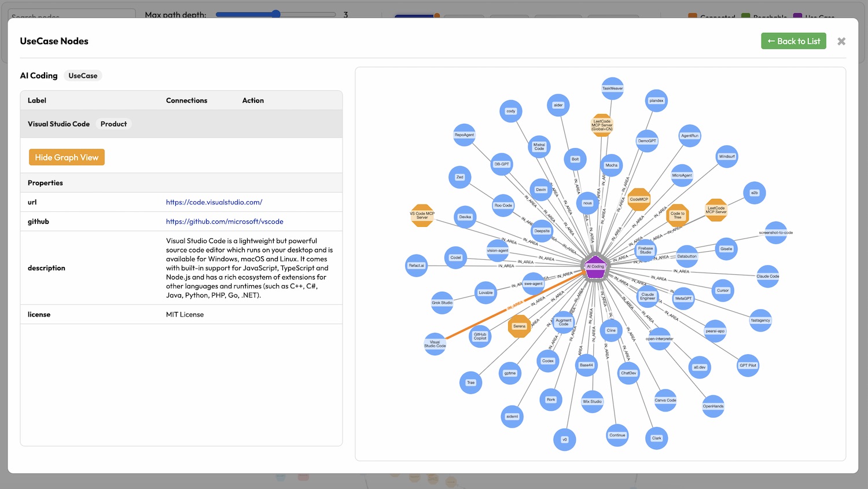Select the Codex node
Screen dimensions: 868x489
coord(547,361)
